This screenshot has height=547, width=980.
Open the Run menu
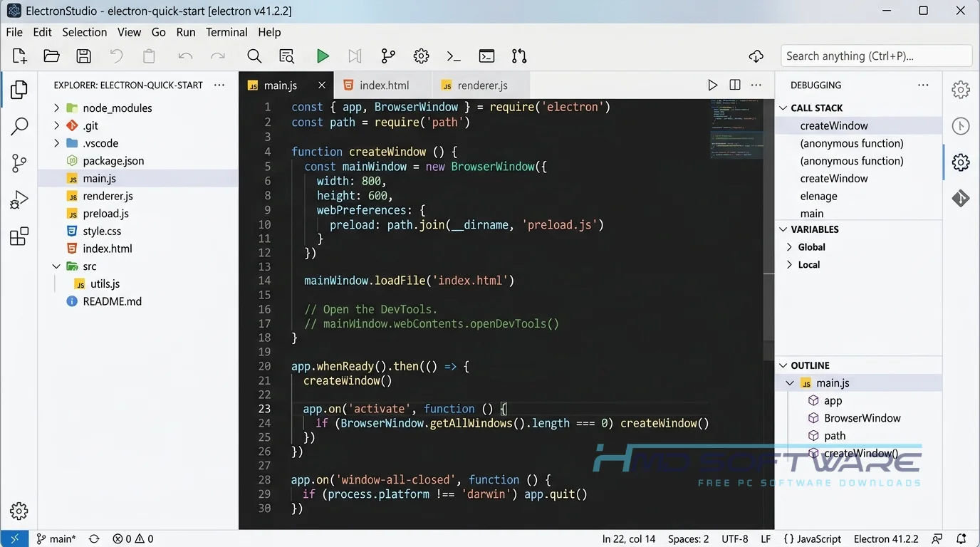[x=186, y=32]
